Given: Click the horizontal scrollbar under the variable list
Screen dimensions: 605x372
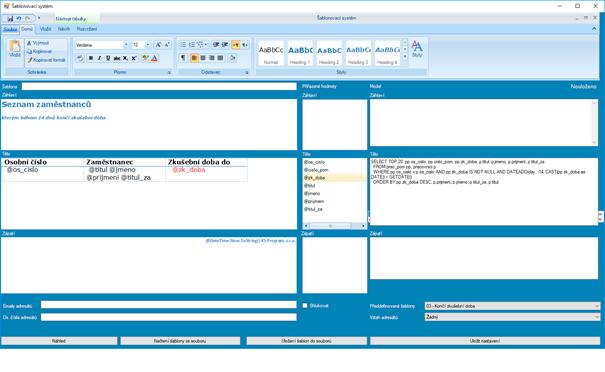Looking at the screenshot, I should [335, 226].
